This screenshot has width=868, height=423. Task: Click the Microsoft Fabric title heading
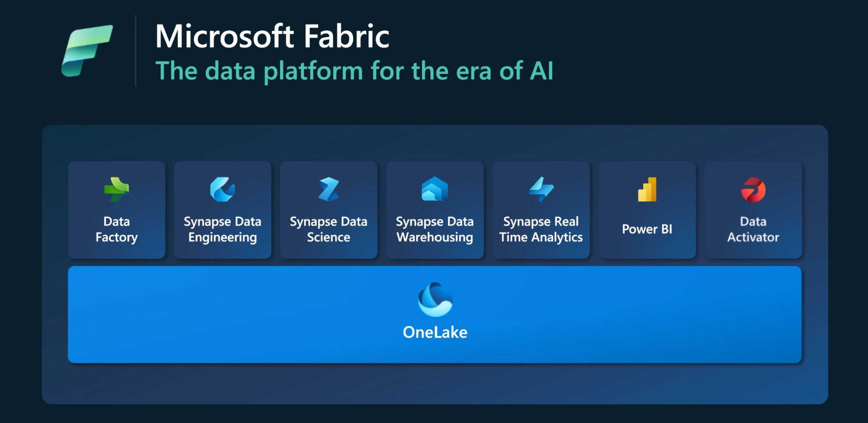coord(272,36)
